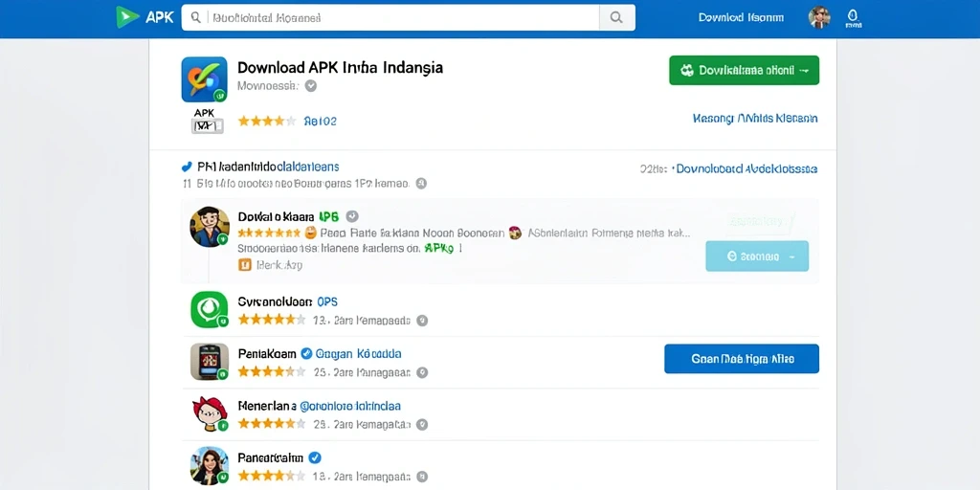Click the main app icon beside Download APK title
Viewport: 980px width, 490px height.
tap(205, 79)
